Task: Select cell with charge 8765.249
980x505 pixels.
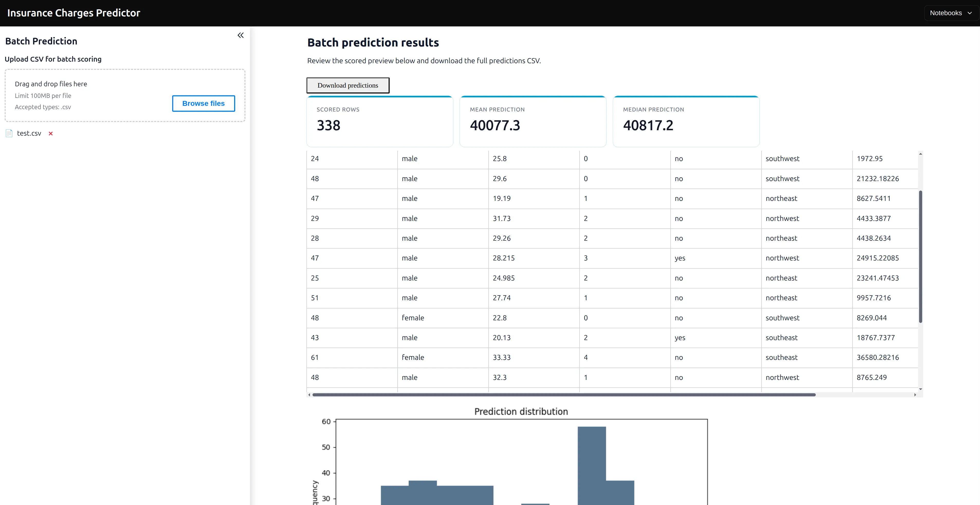Action: (x=885, y=378)
